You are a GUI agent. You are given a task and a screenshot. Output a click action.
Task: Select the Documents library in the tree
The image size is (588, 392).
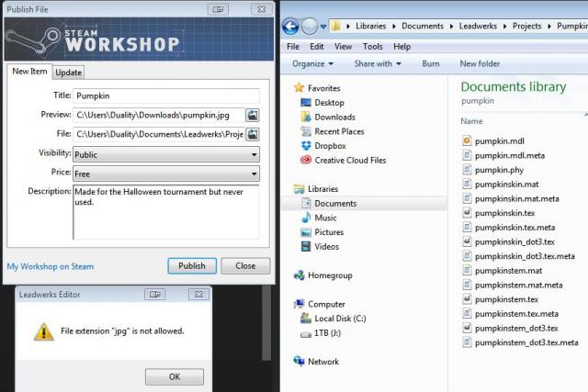(335, 203)
